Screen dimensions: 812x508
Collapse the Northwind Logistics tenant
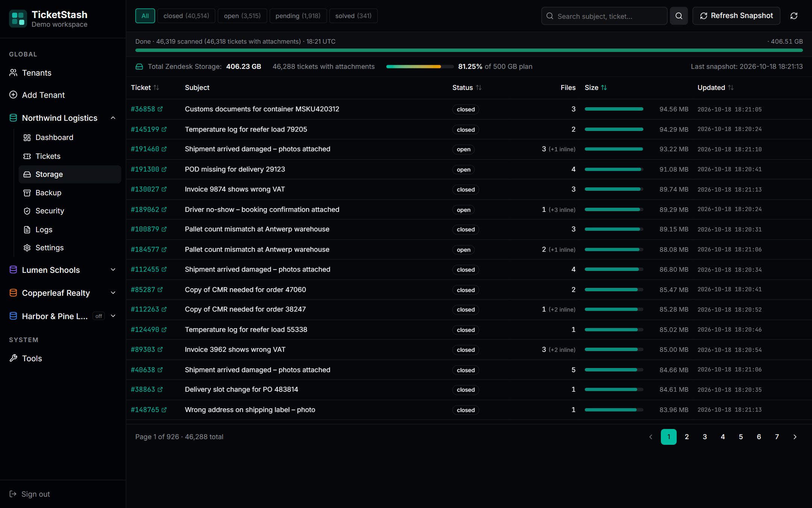pyautogui.click(x=113, y=118)
